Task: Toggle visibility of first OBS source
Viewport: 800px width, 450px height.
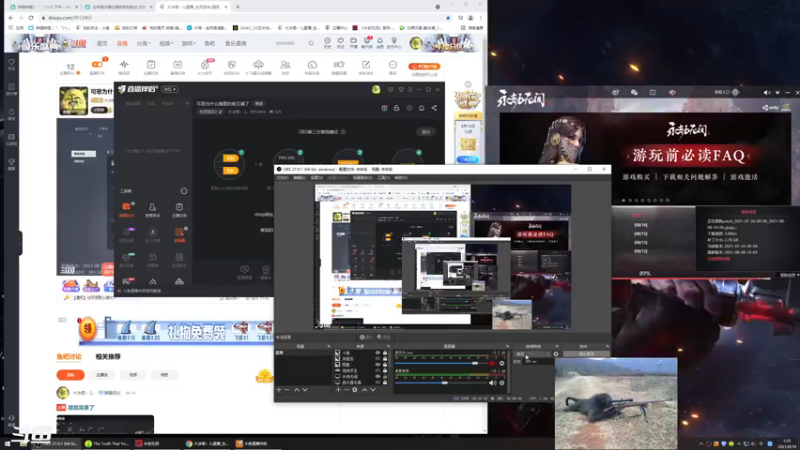Action: 378,353
